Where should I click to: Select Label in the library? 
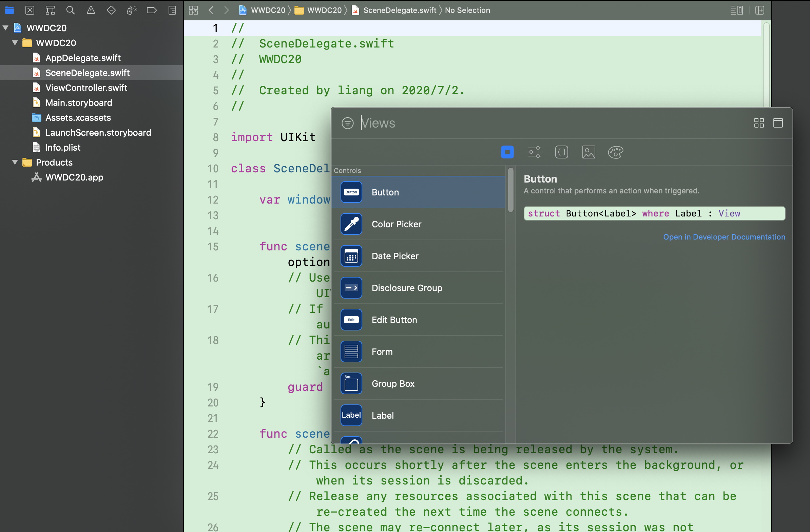[419, 415]
